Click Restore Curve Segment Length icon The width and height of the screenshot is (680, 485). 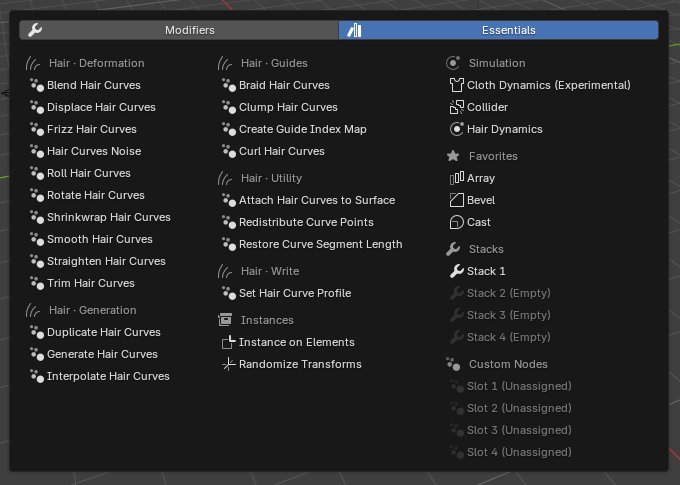[229, 244]
